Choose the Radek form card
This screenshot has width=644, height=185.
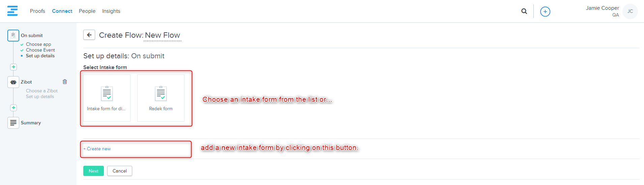pos(161,98)
